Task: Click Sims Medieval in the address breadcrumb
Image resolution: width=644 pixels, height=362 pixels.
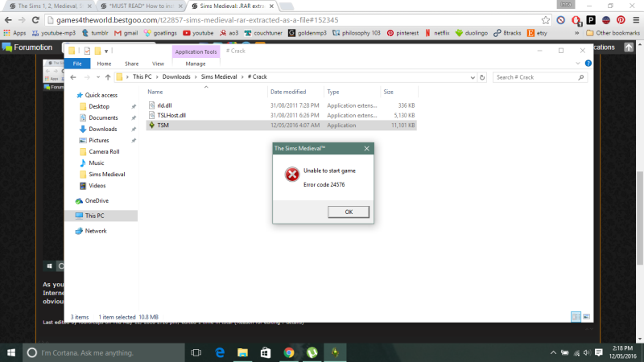Action: coord(219,76)
